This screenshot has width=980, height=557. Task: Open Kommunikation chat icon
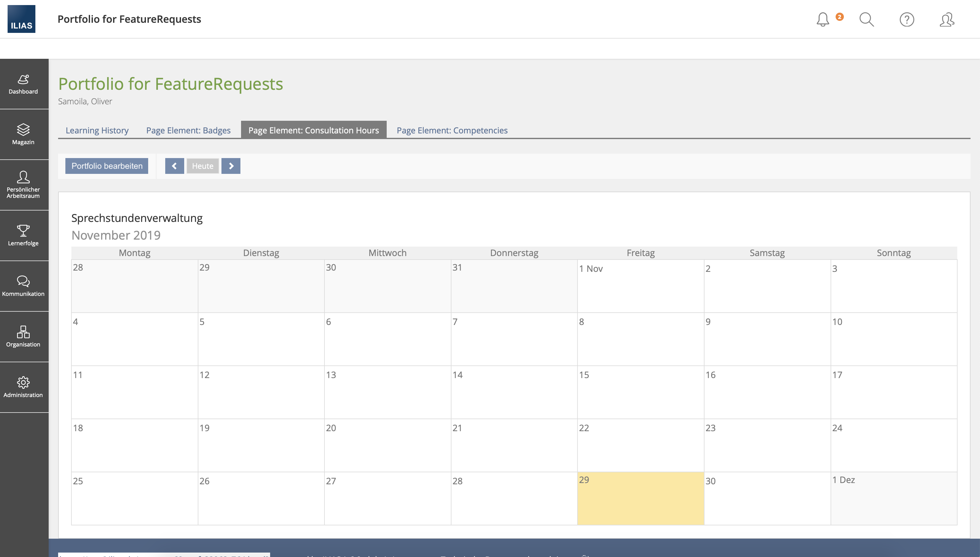click(23, 286)
